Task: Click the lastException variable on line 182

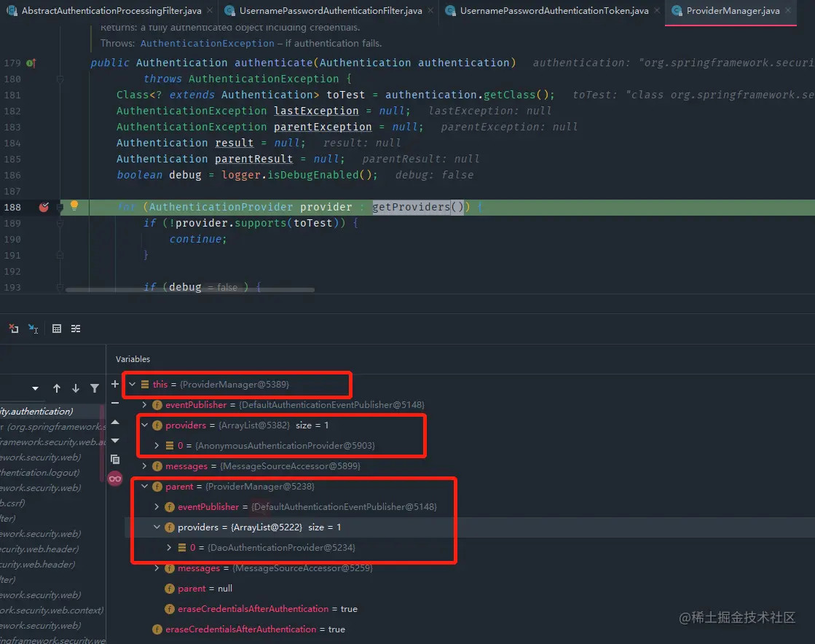Action: (316, 111)
